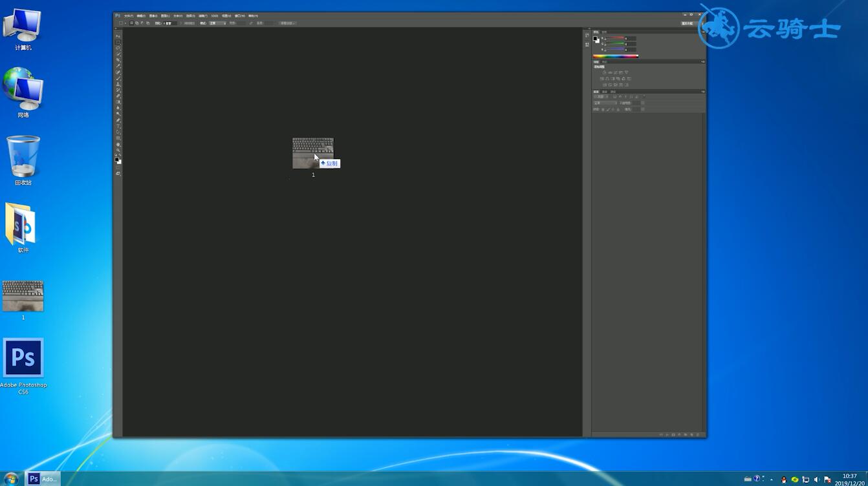Image resolution: width=868 pixels, height=486 pixels.
Task: Open the Color panel flyout menu
Action: 703,32
